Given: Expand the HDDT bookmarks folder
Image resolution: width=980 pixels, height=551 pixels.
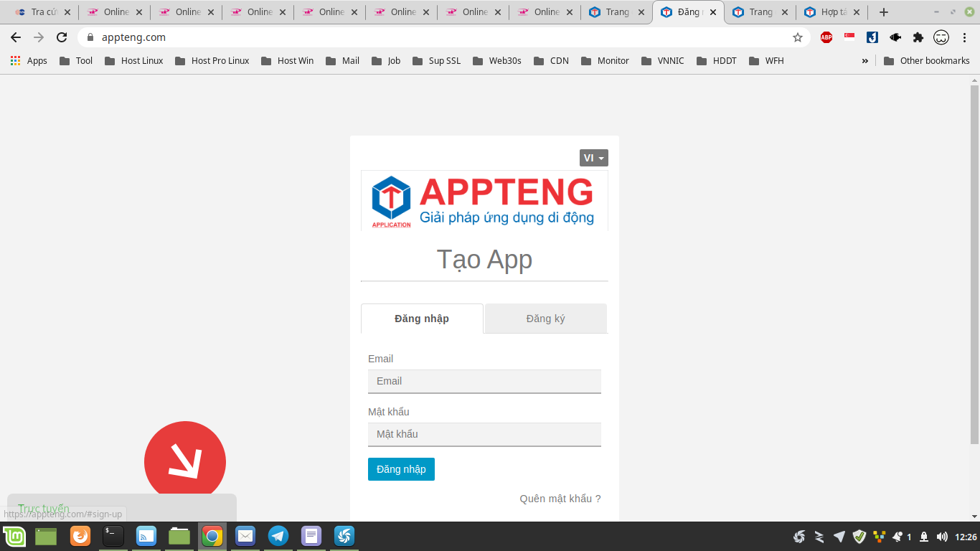Looking at the screenshot, I should tap(717, 61).
